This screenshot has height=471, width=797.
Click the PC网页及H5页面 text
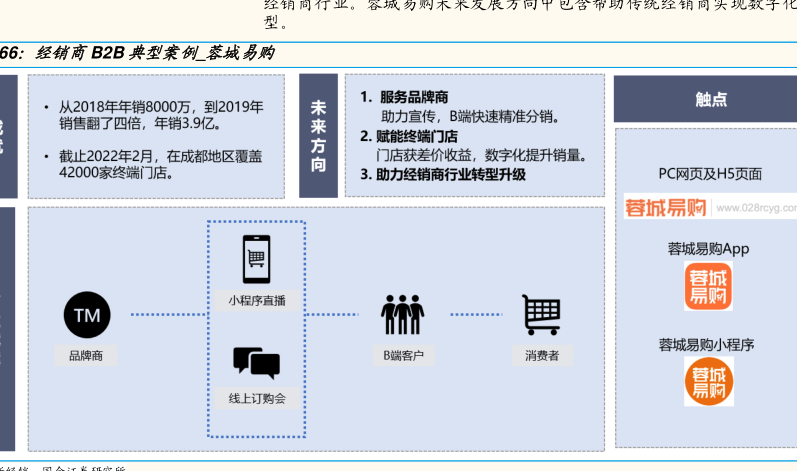[x=710, y=174]
